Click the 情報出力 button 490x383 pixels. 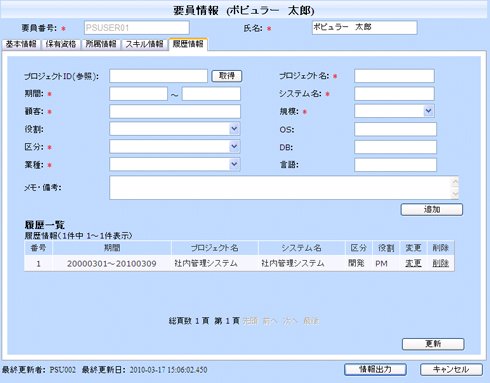[x=375, y=369]
